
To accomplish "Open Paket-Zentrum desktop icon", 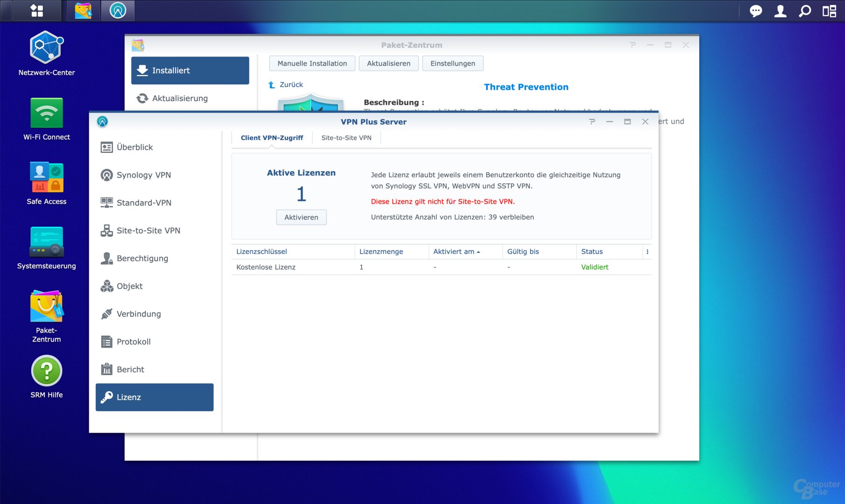I will tap(46, 316).
